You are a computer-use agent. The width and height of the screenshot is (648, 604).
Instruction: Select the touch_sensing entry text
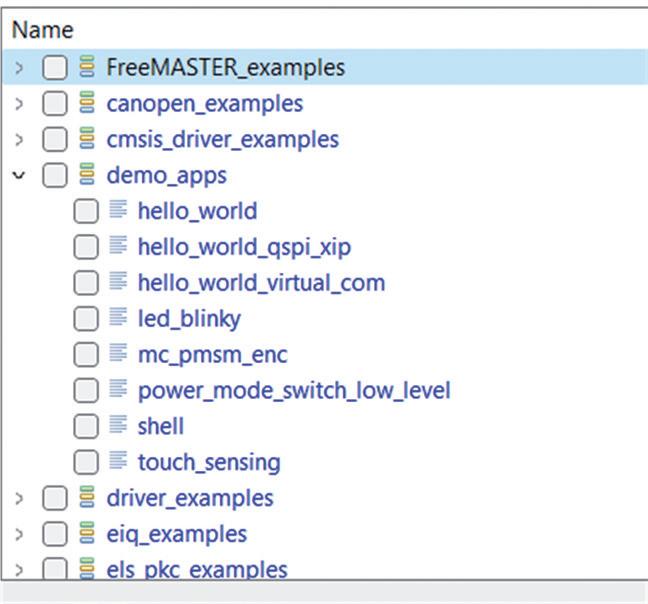[x=209, y=463]
